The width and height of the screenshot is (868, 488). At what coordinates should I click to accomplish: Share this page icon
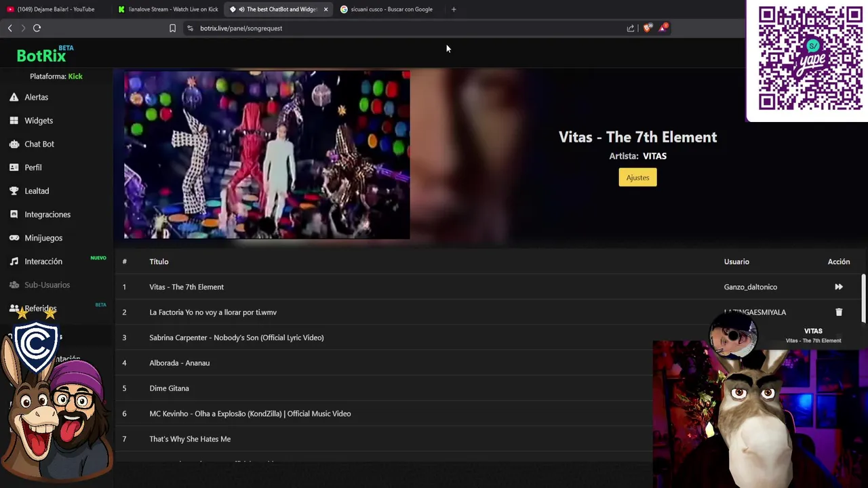631,28
